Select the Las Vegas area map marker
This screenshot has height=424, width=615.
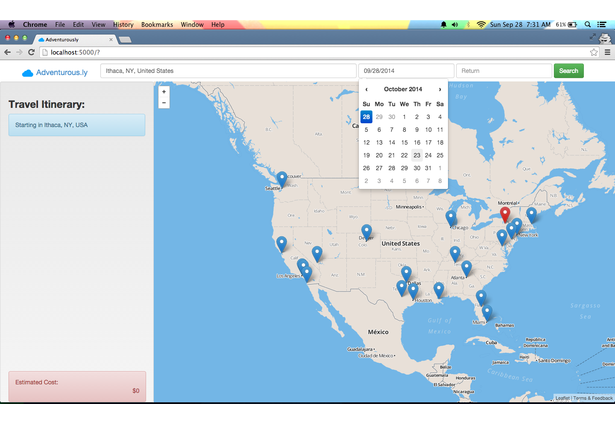tap(317, 254)
